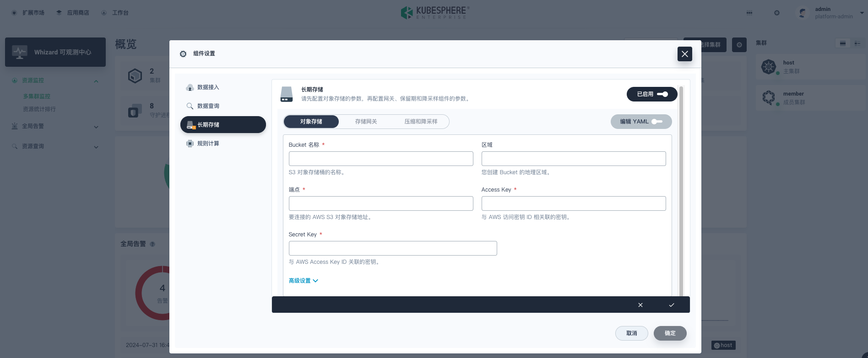Click the 扩展市场 icon in top bar
This screenshot has width=868, height=358.
[14, 13]
